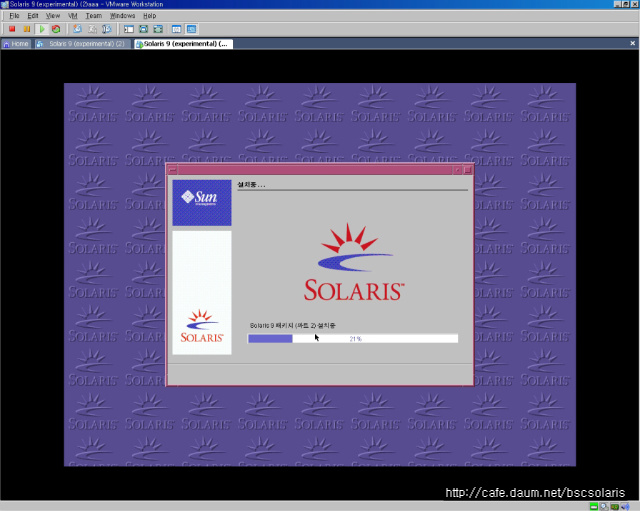Click the orange Suspend (pause) toolbar button
Image resolution: width=640 pixels, height=511 pixels.
(x=27, y=29)
